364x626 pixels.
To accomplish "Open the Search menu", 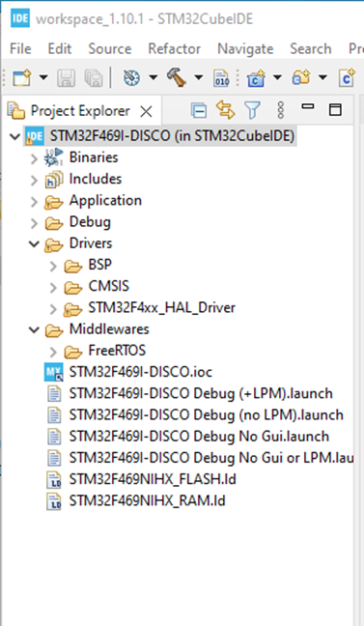I will 311,48.
